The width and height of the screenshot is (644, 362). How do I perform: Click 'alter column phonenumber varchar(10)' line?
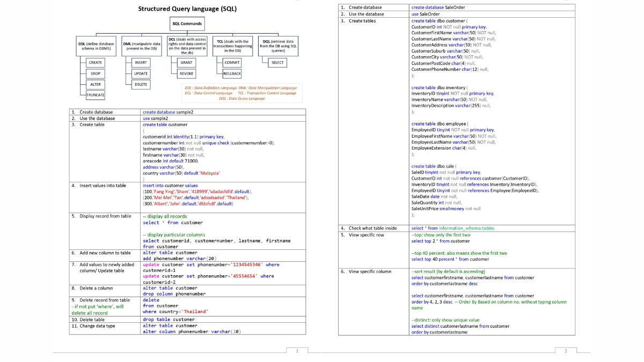[x=192, y=331]
